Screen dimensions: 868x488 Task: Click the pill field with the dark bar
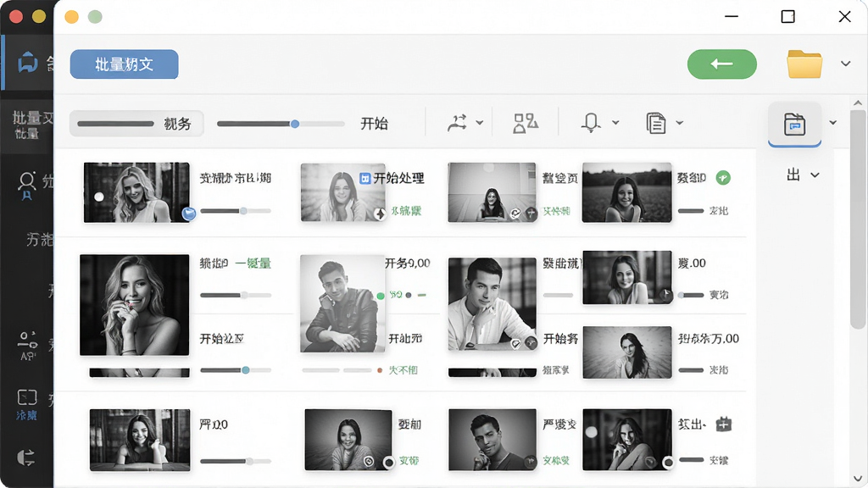point(136,124)
